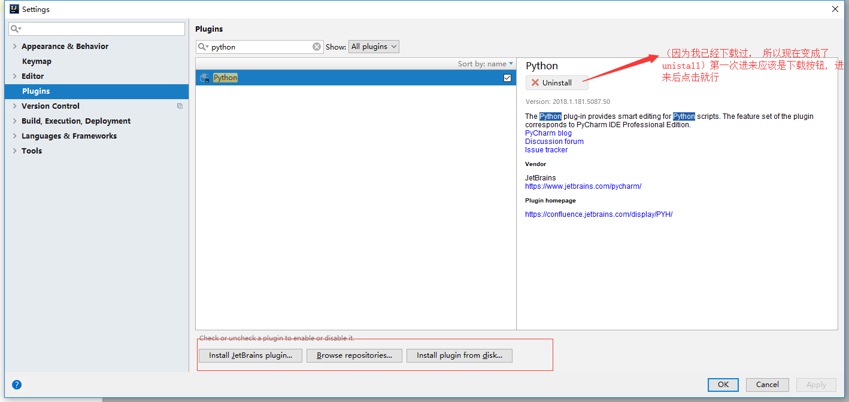Open the PyCharm blog link

(x=548, y=133)
